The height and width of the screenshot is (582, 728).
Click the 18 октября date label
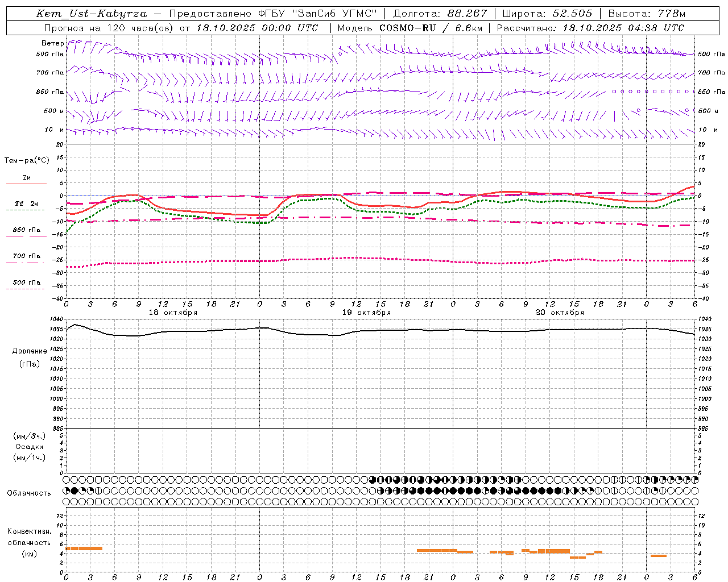point(173,313)
